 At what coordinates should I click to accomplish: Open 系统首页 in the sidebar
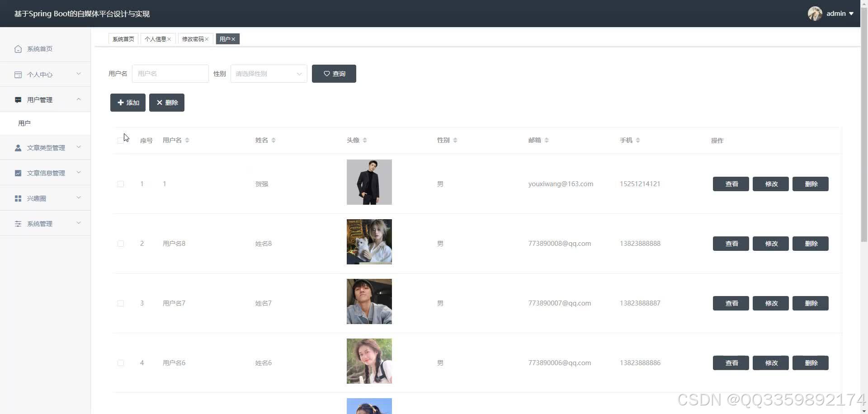[x=45, y=49]
